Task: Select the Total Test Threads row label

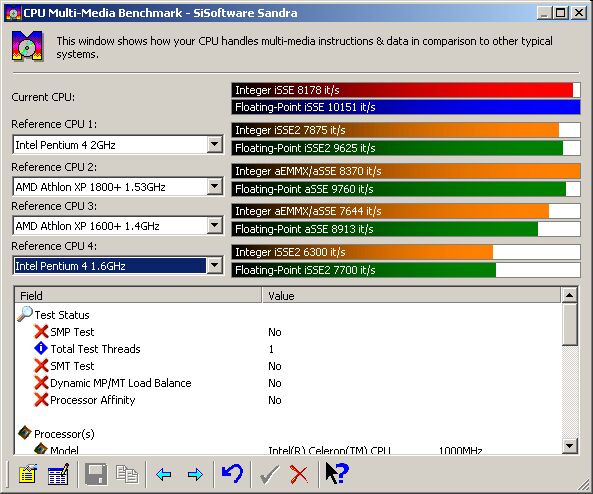Action: [95, 349]
